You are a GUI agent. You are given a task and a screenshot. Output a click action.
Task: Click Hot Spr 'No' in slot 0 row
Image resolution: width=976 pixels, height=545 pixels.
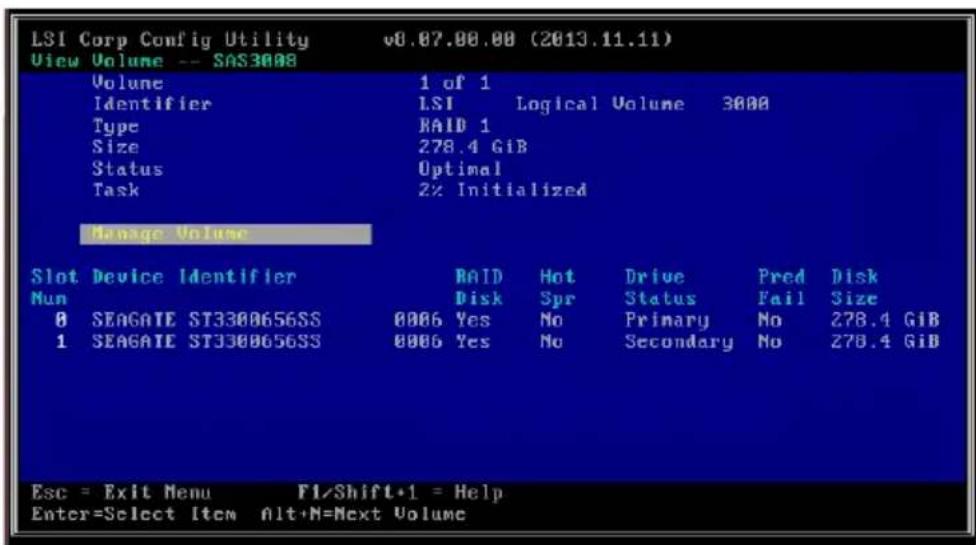tap(551, 320)
